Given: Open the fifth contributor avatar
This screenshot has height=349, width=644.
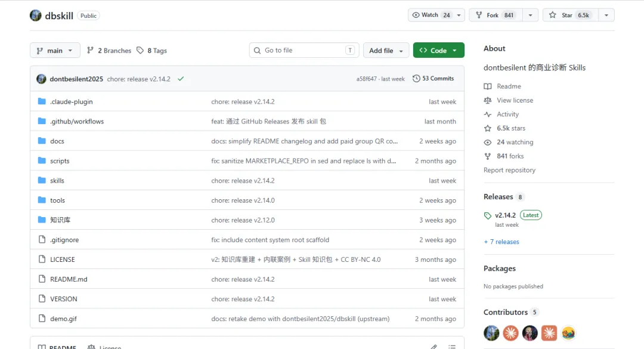Looking at the screenshot, I should click(x=568, y=333).
